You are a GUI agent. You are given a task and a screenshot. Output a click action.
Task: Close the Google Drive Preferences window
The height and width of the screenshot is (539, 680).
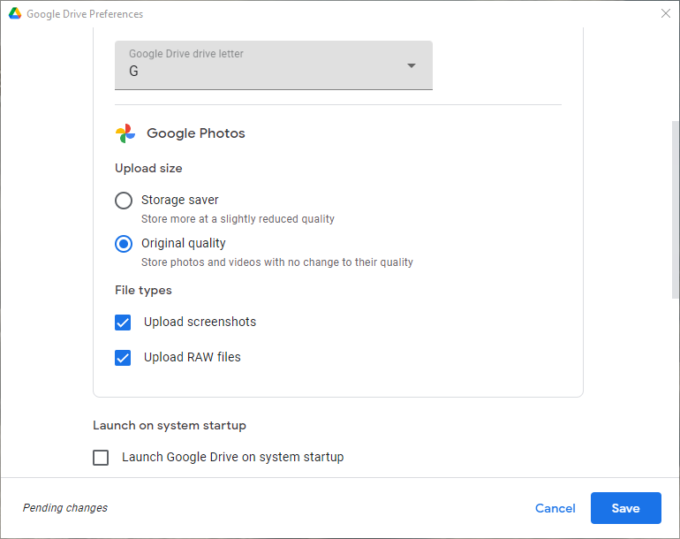[x=665, y=13]
